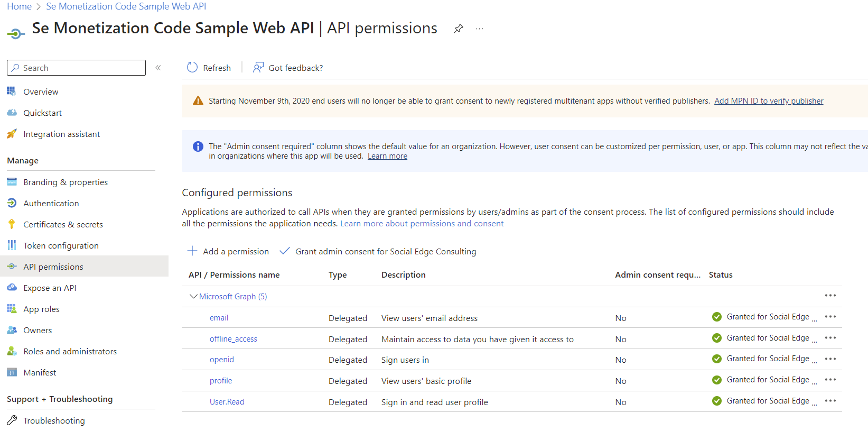Click Learn more about permissions and consent

[422, 224]
